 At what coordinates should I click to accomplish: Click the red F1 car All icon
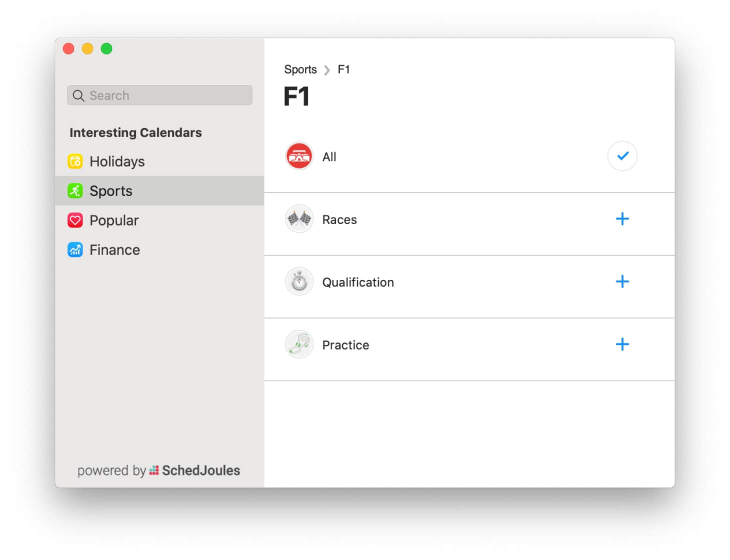point(299,156)
